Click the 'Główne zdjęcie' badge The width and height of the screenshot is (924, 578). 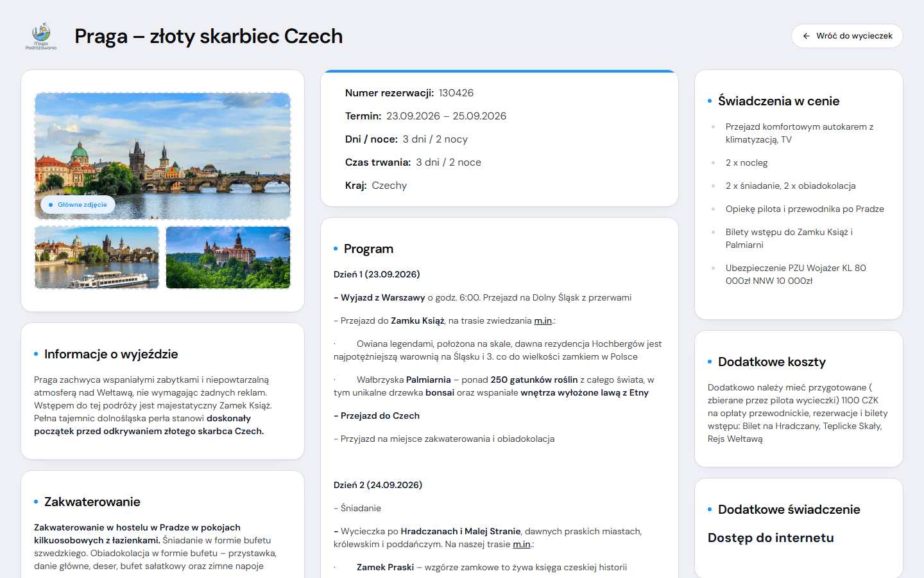(78, 205)
